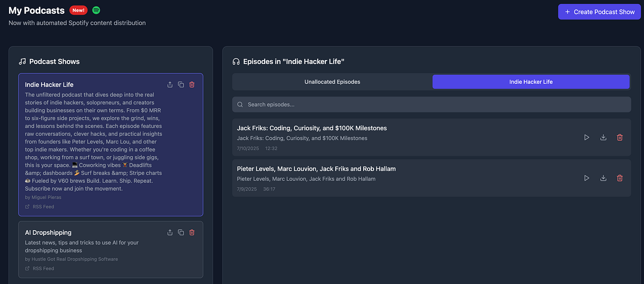Click the magnifier icon in episode search
The image size is (644, 284).
point(240,105)
